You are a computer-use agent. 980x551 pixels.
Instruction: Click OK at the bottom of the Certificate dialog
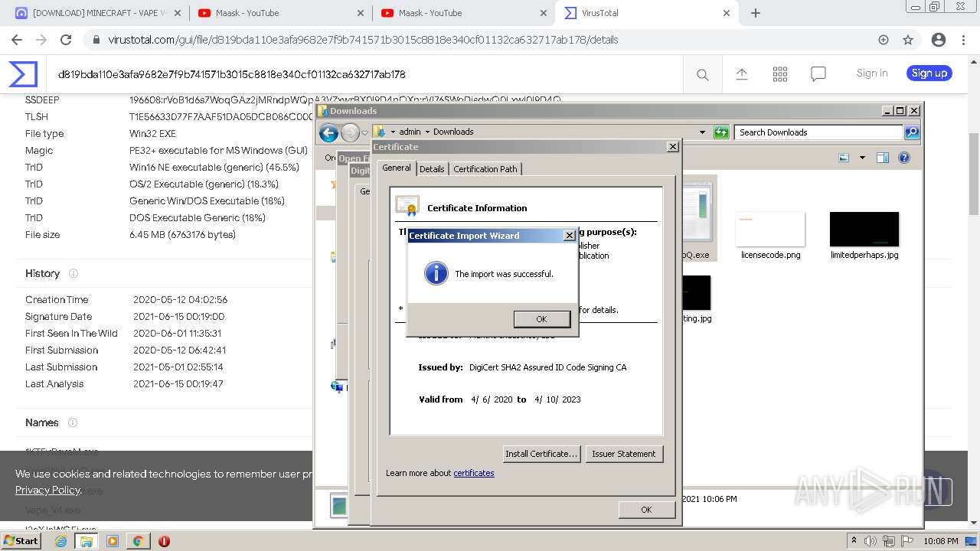coord(646,510)
